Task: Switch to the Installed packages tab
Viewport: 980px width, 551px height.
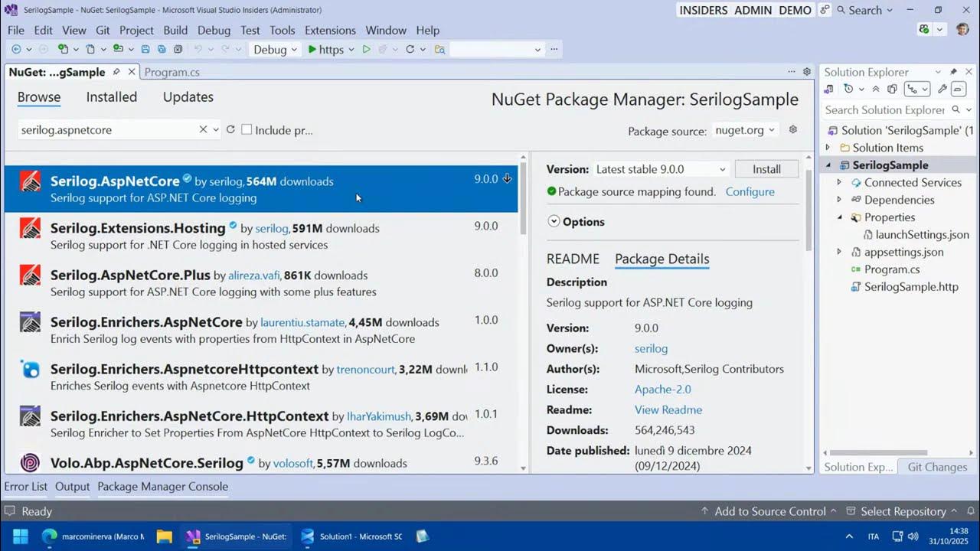Action: coord(112,97)
